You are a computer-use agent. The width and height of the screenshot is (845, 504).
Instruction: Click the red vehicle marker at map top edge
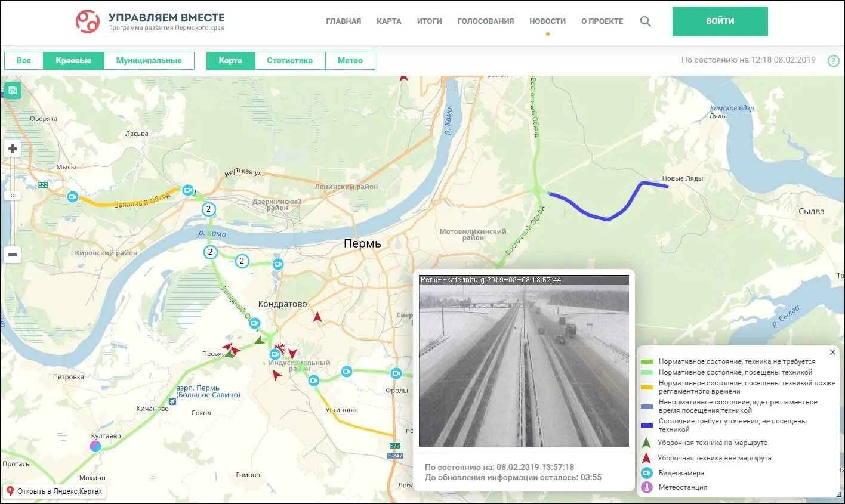pos(403,78)
